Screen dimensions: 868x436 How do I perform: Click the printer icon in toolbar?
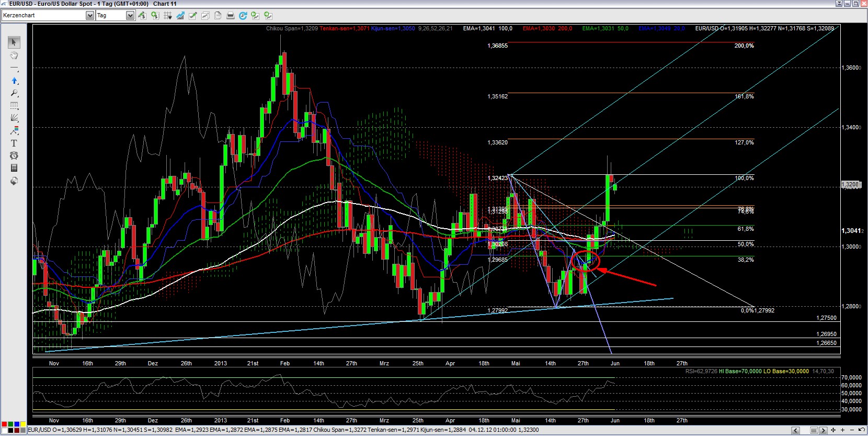[x=230, y=16]
